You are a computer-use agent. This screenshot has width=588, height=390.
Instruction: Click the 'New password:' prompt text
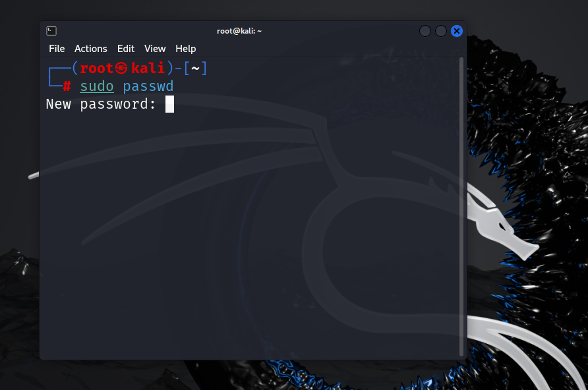(x=100, y=104)
